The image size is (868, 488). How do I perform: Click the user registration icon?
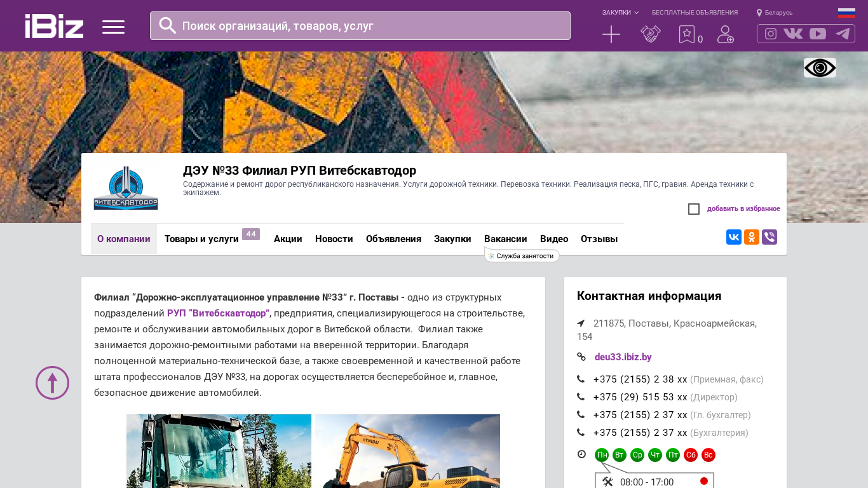[x=726, y=34]
